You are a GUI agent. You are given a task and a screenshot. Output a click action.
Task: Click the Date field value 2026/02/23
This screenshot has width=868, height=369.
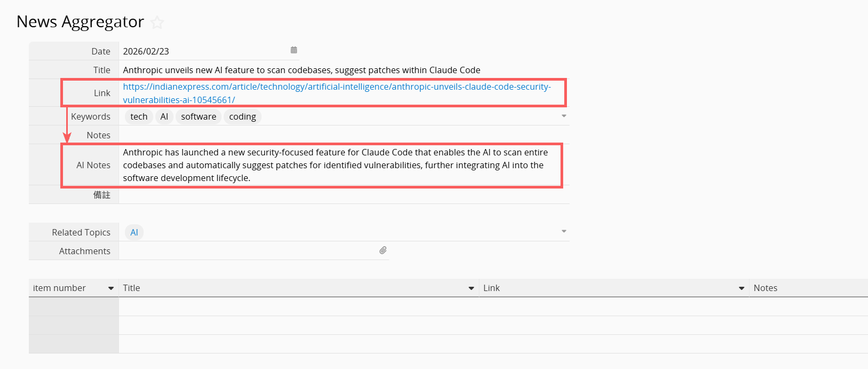point(146,51)
